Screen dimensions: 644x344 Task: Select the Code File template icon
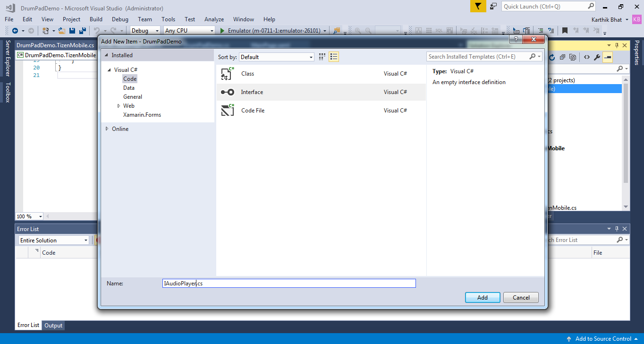(228, 110)
